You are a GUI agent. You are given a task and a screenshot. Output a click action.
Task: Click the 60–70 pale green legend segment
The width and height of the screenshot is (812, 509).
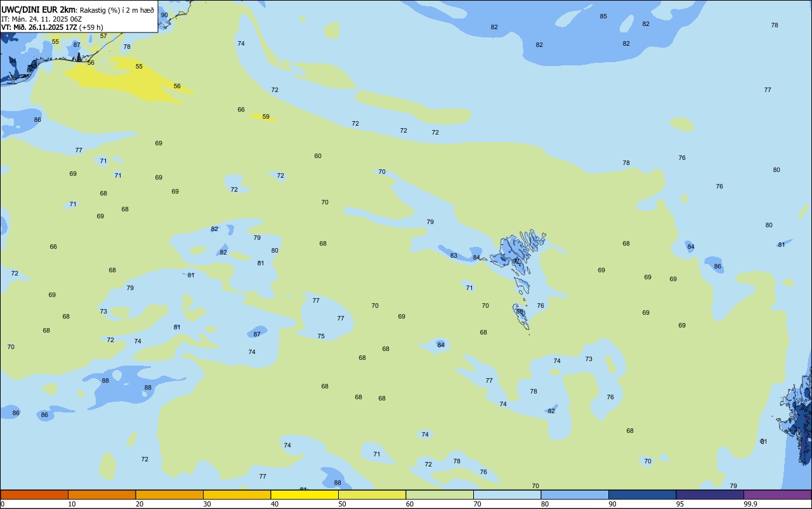pos(440,494)
